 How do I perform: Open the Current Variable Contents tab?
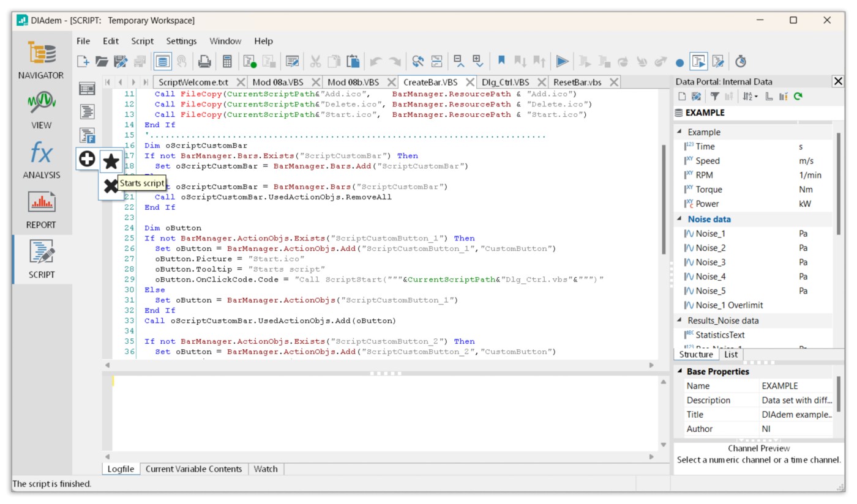tap(193, 469)
